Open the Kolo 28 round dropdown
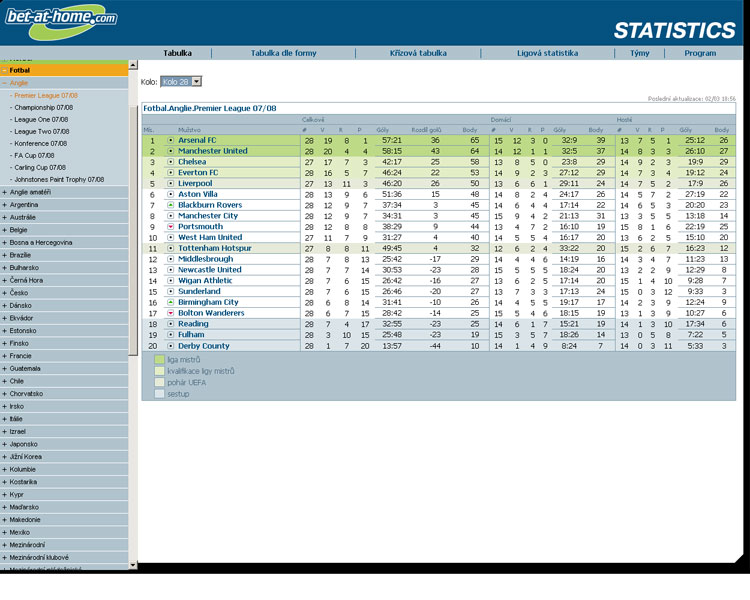The width and height of the screenshot is (750, 600). 196,81
